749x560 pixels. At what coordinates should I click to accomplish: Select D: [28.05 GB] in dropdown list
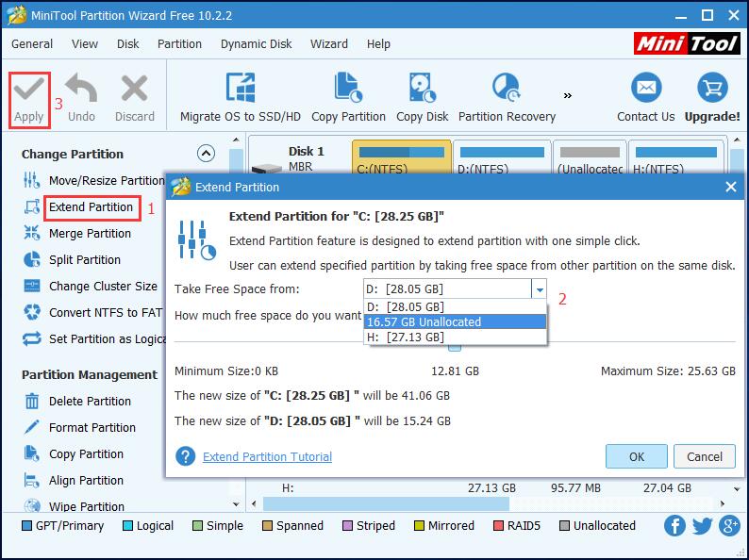coord(455,306)
